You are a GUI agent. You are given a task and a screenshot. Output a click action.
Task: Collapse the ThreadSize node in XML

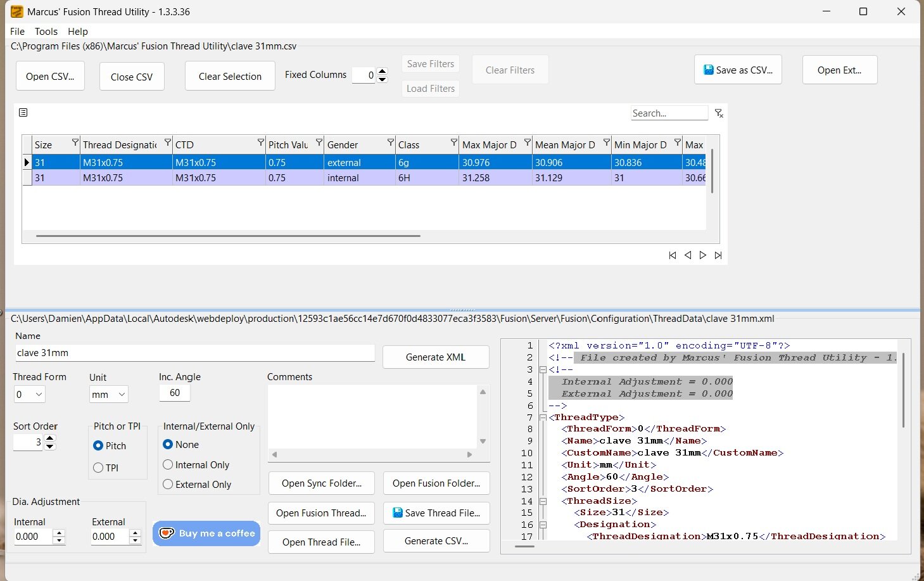click(x=543, y=501)
